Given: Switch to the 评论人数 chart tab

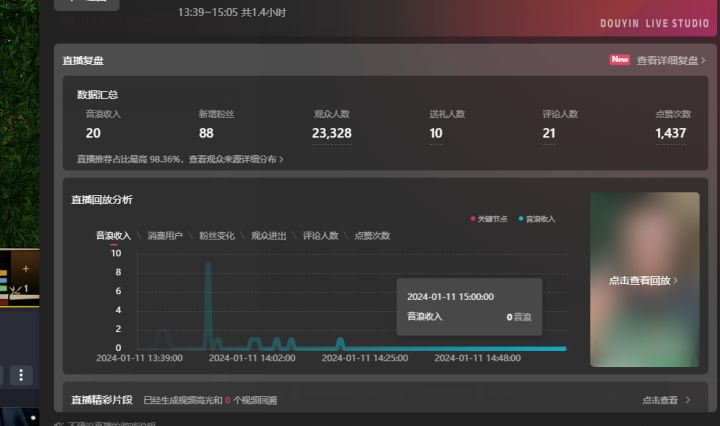Looking at the screenshot, I should point(321,235).
